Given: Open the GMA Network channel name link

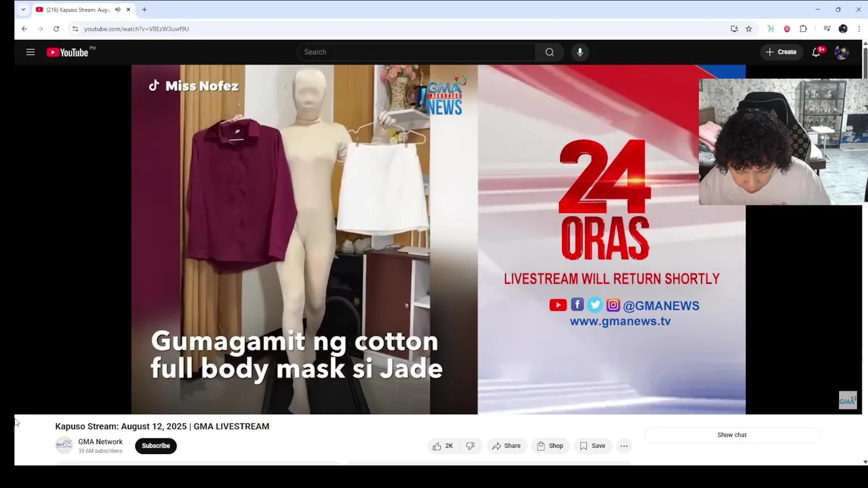Looking at the screenshot, I should 100,442.
